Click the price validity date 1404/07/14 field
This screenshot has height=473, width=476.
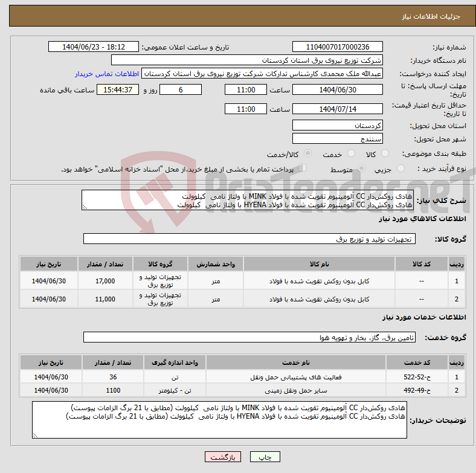click(337, 109)
